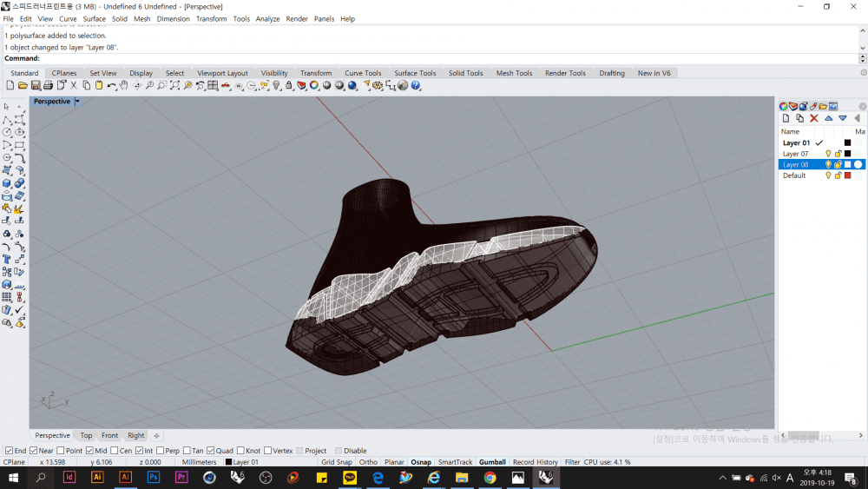The image size is (868, 489).
Task: Select the Polyline tool in left sidebar
Action: click(x=7, y=120)
